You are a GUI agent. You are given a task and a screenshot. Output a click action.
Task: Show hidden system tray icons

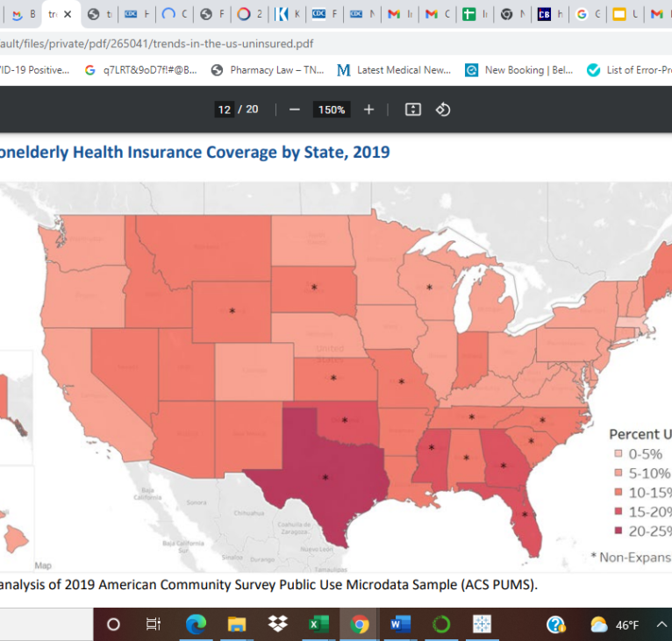click(x=662, y=624)
